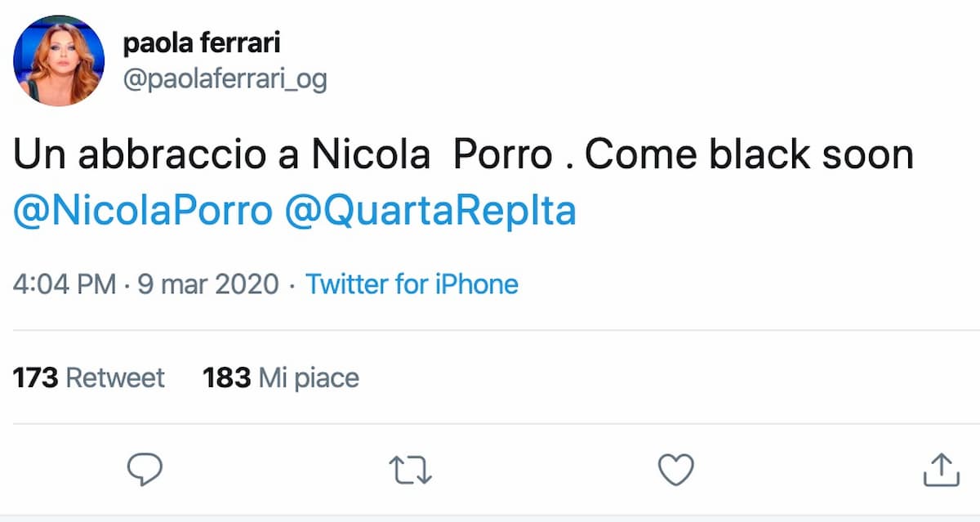
Task: Click the @paolaferrari_og handle
Action: (x=225, y=78)
